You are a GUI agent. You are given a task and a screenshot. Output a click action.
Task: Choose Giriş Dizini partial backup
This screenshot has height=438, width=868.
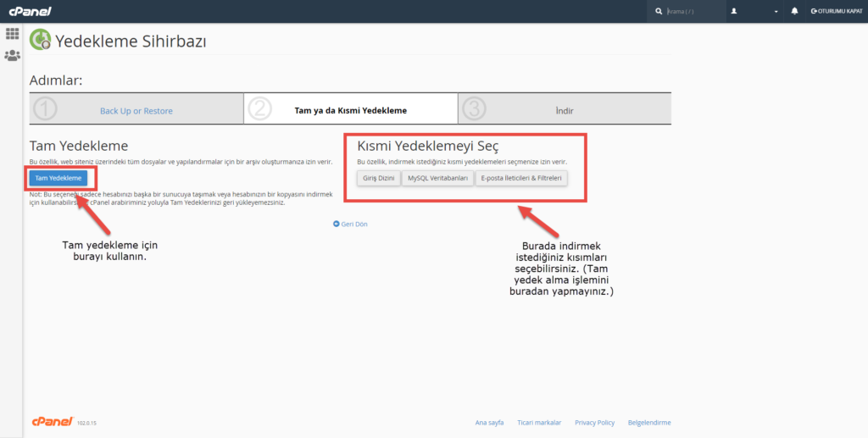pos(378,178)
